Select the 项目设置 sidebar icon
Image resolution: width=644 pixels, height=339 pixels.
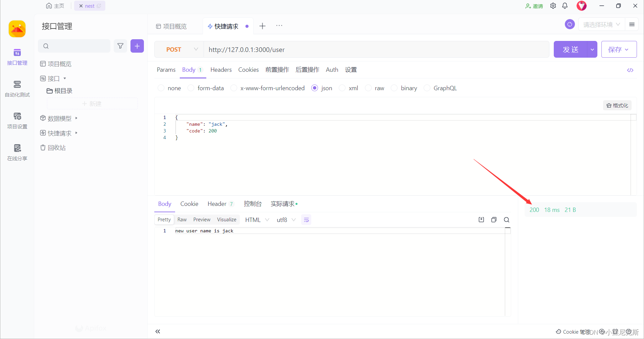pos(17,120)
